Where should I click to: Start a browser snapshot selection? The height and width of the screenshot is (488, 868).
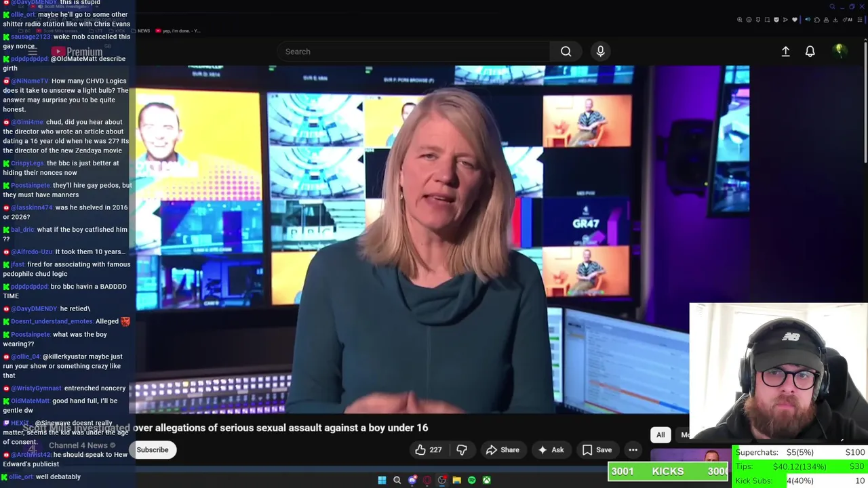(767, 20)
